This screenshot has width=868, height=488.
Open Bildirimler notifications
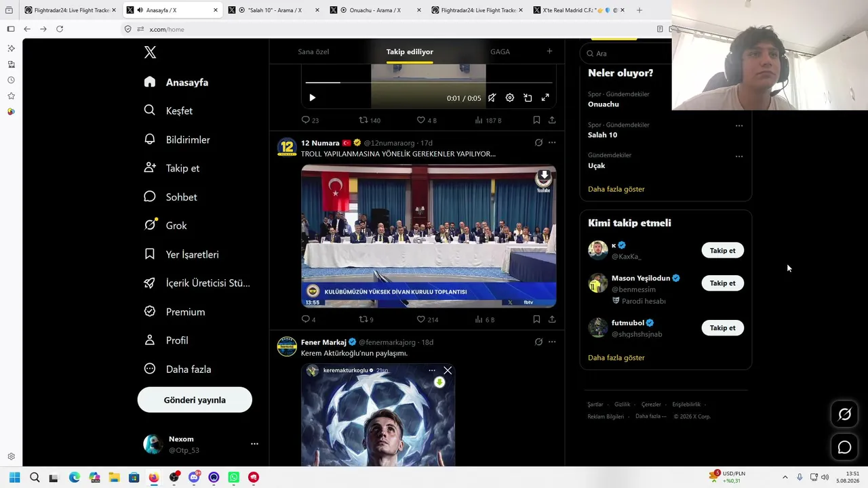(178, 140)
